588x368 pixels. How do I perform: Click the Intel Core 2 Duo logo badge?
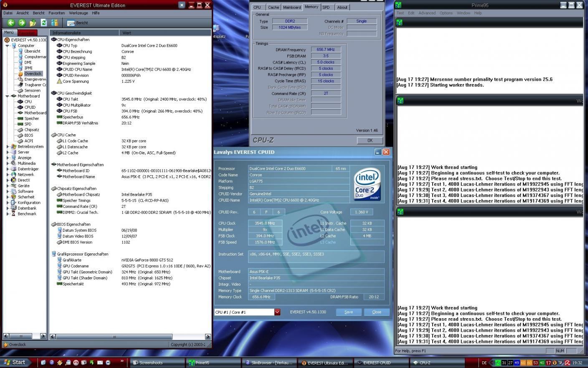(367, 185)
